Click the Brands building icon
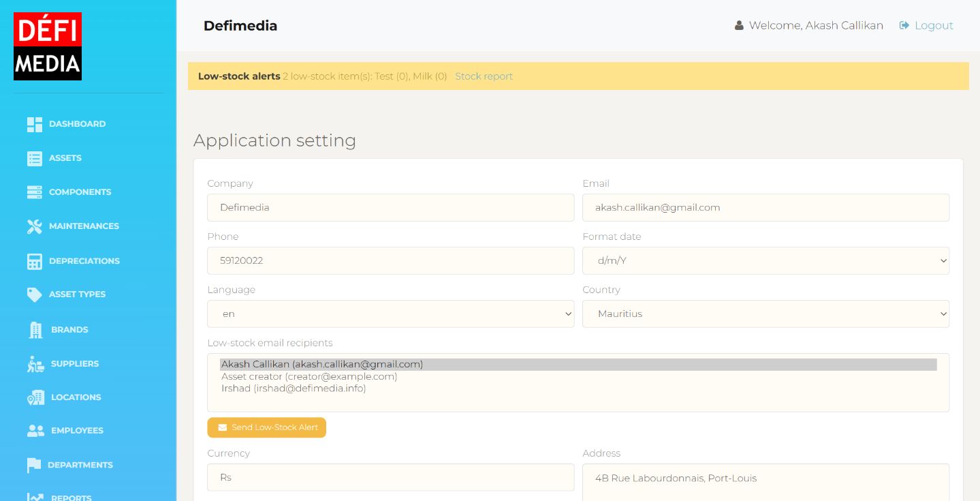Screen dimensions: 980x501 pyautogui.click(x=36, y=330)
